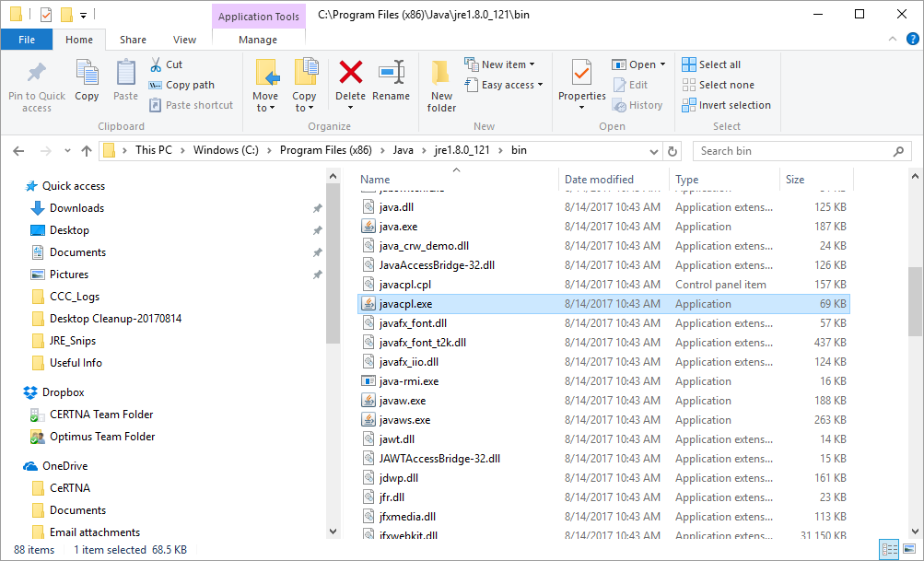This screenshot has width=924, height=561.
Task: Switch to the View ribbon tab
Action: [184, 40]
